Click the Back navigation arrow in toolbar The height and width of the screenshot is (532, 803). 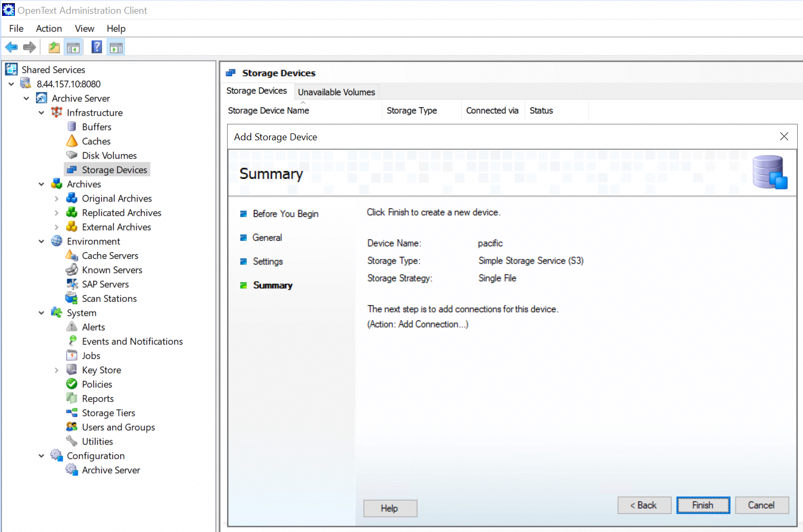tap(11, 48)
